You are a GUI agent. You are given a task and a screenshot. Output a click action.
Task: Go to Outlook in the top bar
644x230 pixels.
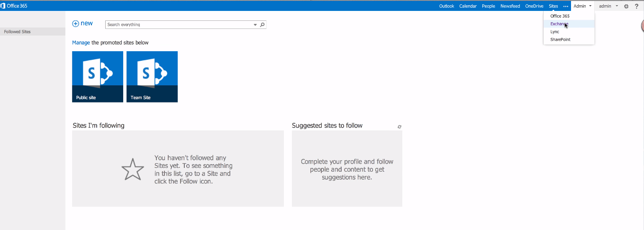tap(446, 6)
